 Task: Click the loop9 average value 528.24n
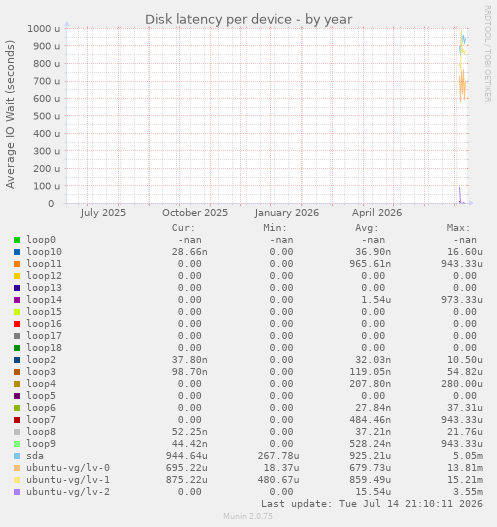click(x=370, y=444)
